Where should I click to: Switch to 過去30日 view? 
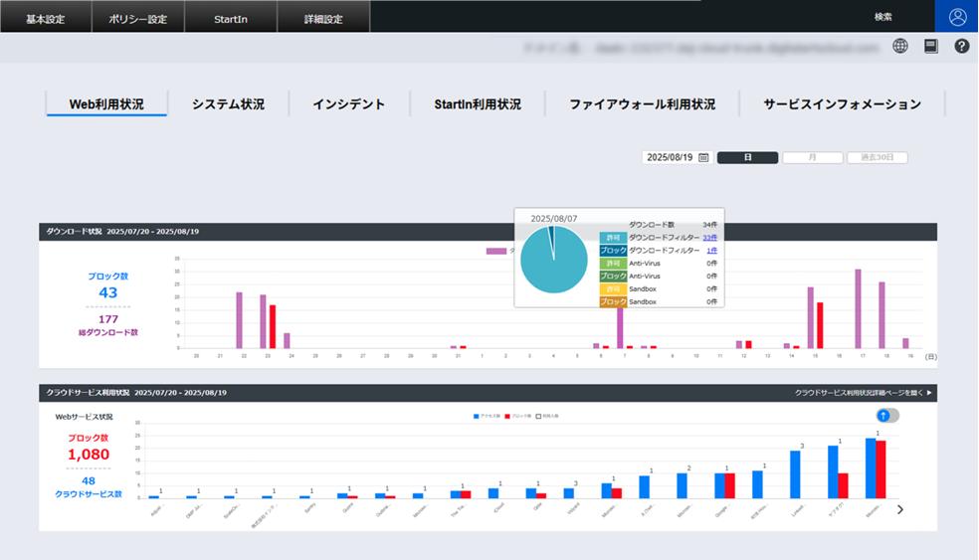877,157
